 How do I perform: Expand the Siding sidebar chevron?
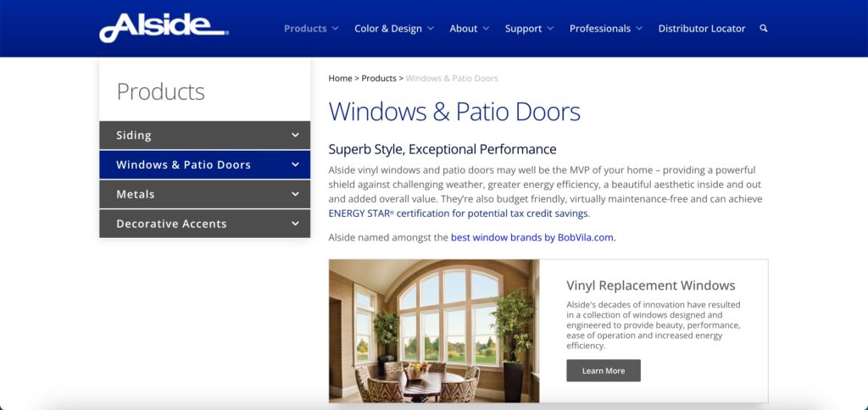[296, 135]
